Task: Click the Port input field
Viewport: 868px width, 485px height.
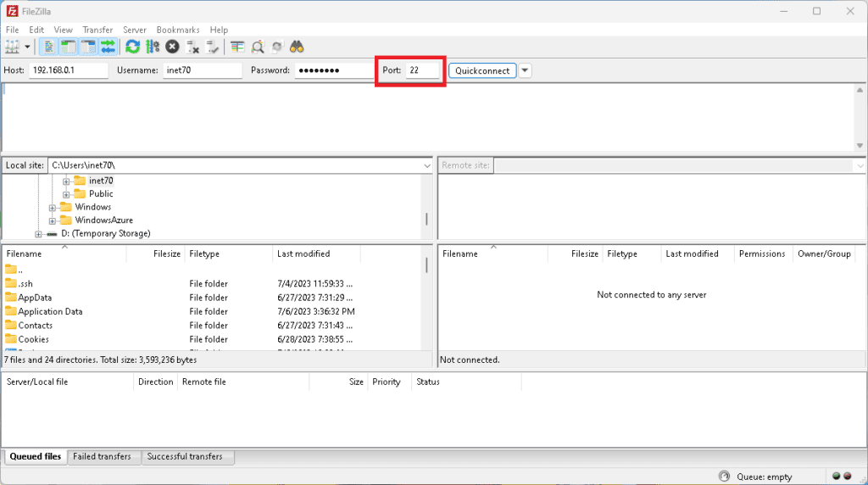Action: tap(422, 70)
